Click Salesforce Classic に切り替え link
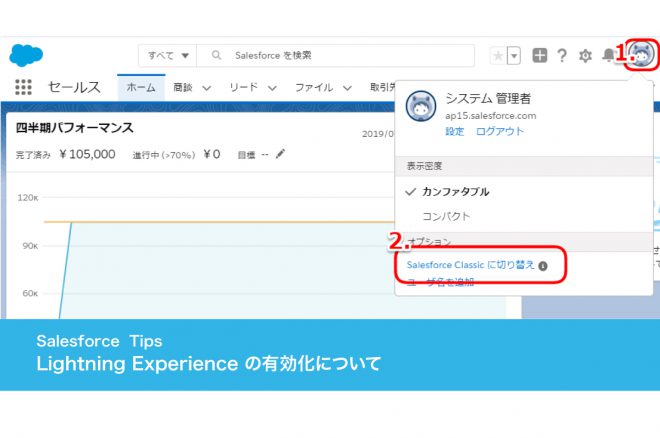Image resolution: width=660 pixels, height=438 pixels. pos(471,265)
